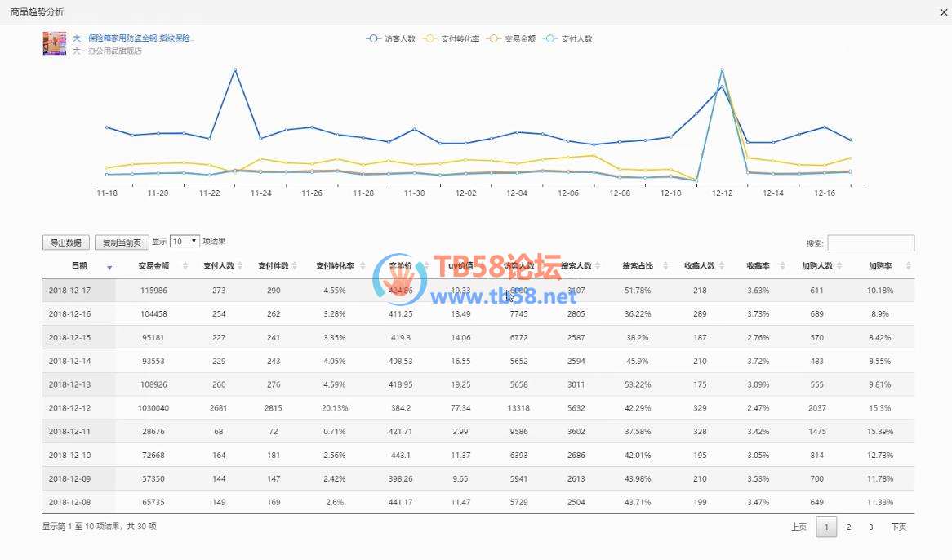Sort table by 日期 column
Screen dimensions: 952x560
click(79, 266)
